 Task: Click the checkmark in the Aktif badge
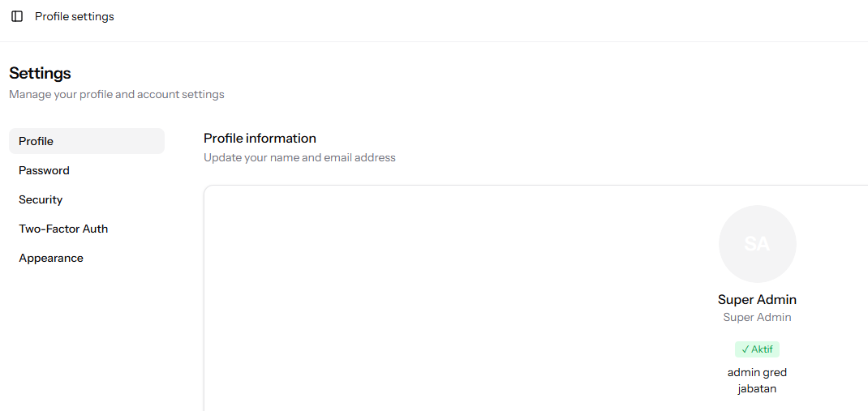click(x=745, y=349)
